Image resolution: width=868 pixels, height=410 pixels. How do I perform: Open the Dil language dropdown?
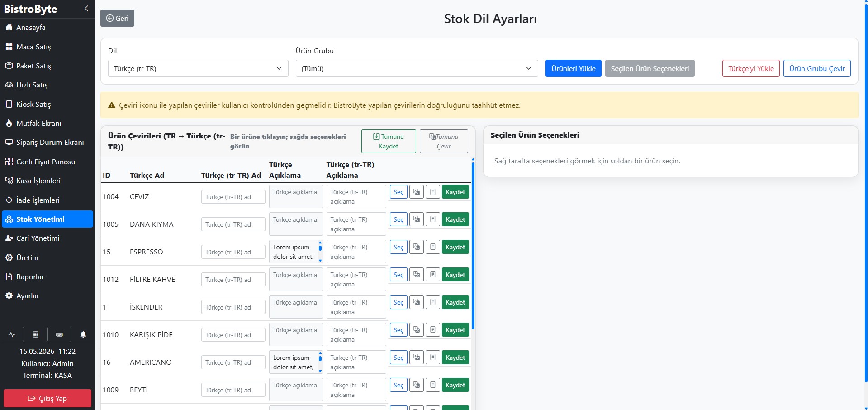pyautogui.click(x=198, y=68)
